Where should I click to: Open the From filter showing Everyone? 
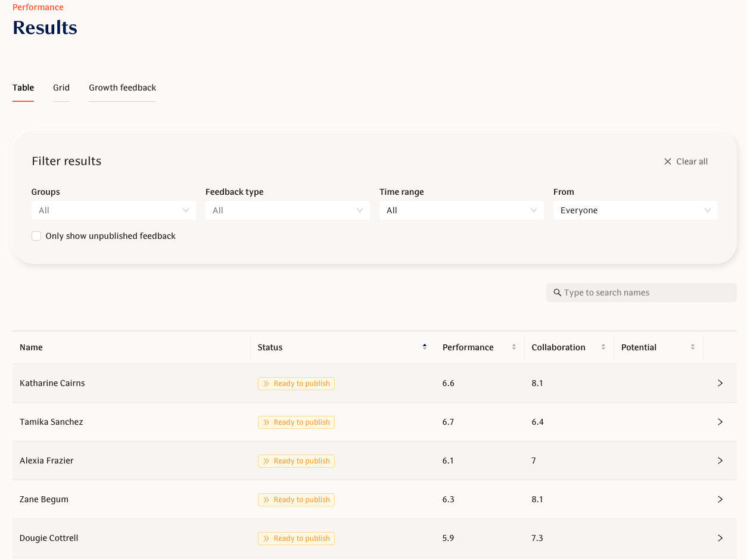coord(635,210)
